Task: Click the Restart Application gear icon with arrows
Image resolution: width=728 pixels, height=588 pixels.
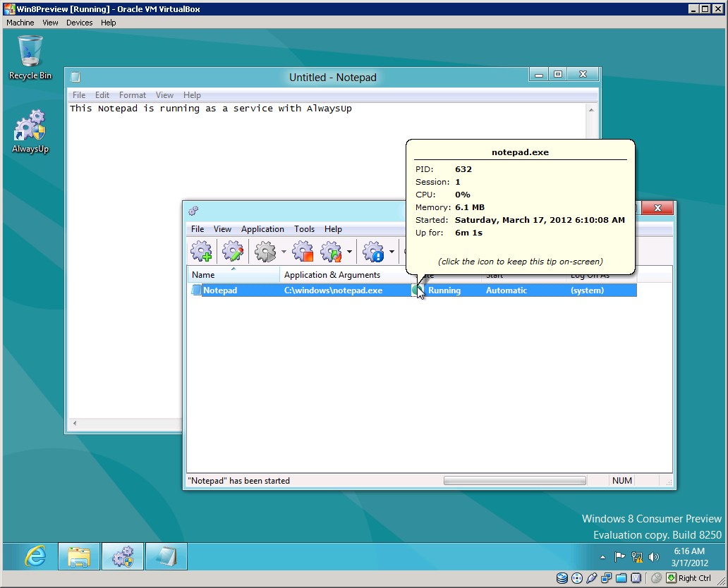Action: 331,251
